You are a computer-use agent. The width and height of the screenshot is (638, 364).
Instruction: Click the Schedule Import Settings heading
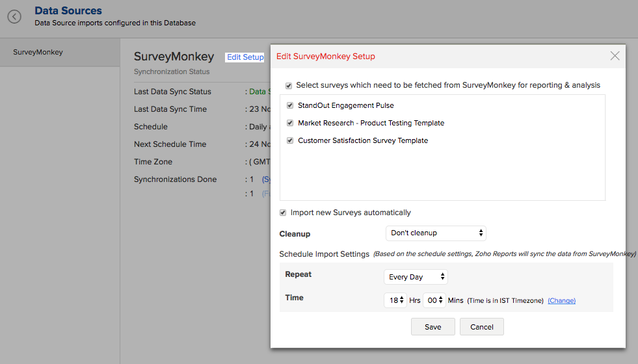(x=325, y=254)
